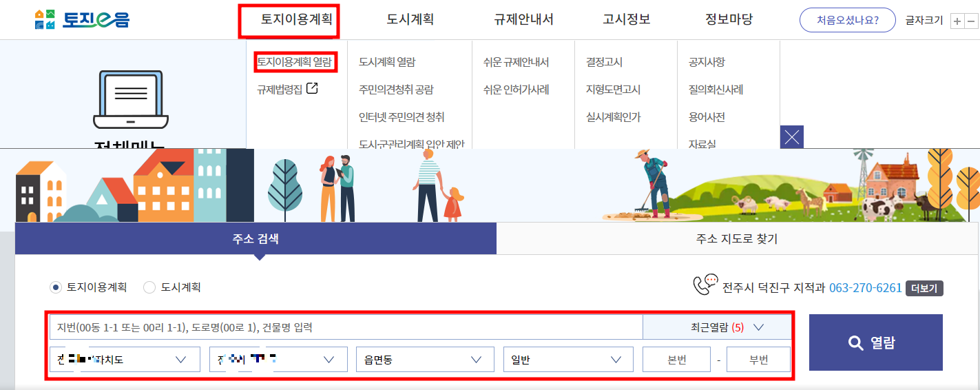Click the magnifier icon on 열람 button
Screen dimensions: 980x390
[x=855, y=343]
